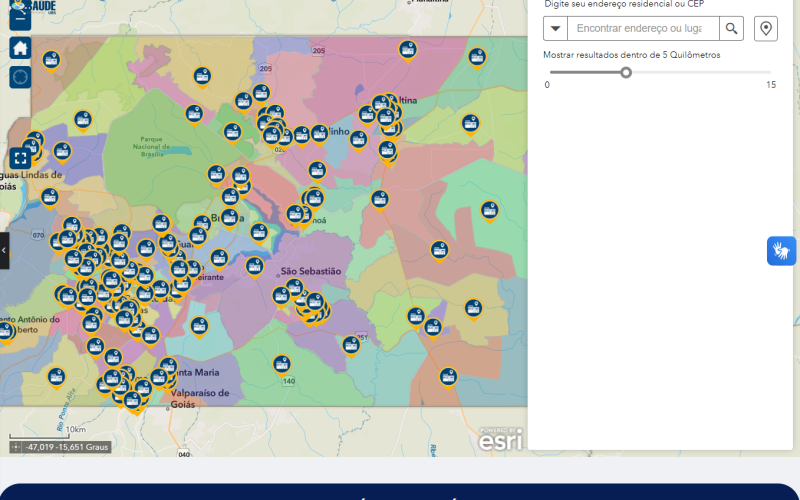Click the Valparaíso de Goiás label

click(199, 398)
